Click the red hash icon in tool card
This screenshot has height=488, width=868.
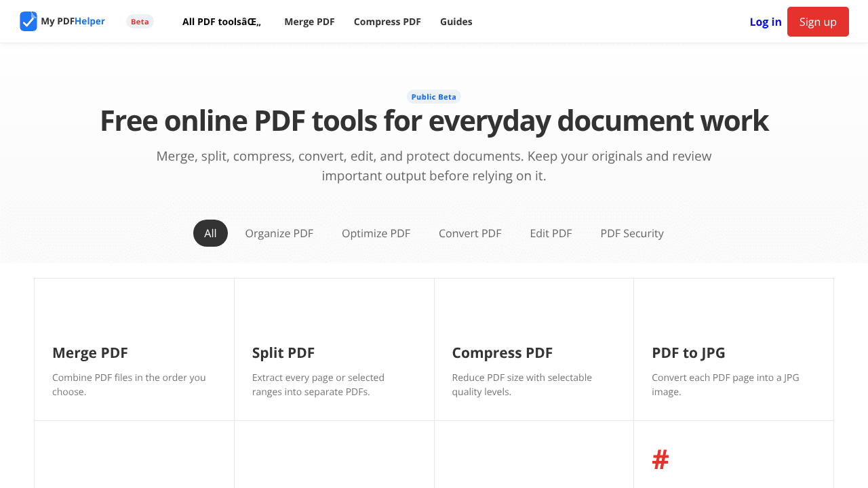pos(660,460)
